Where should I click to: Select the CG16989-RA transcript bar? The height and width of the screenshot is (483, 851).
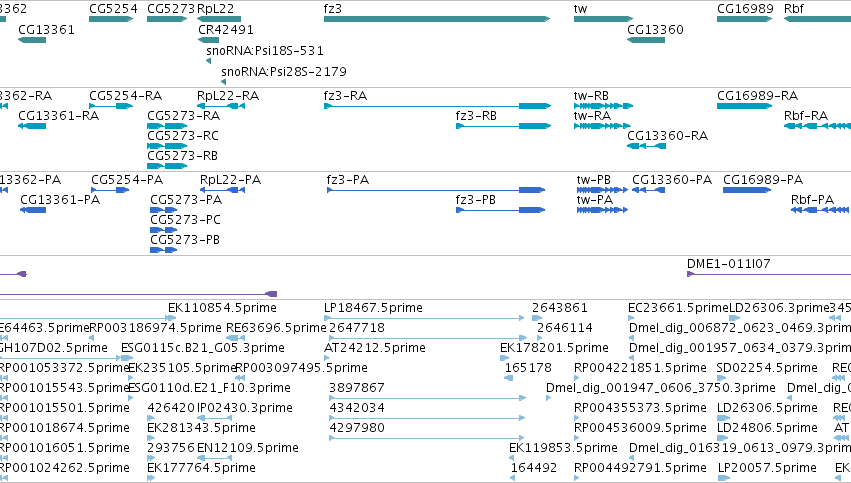click(745, 106)
